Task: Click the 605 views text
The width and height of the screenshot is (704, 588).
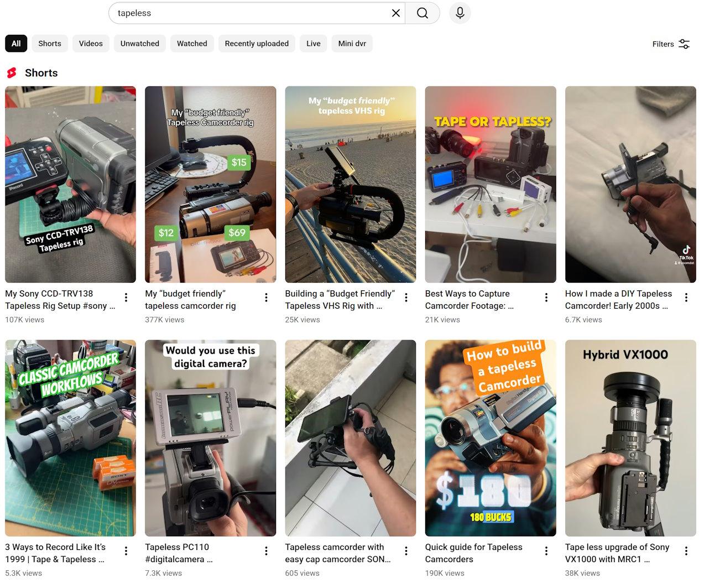Action: pyautogui.click(x=302, y=573)
